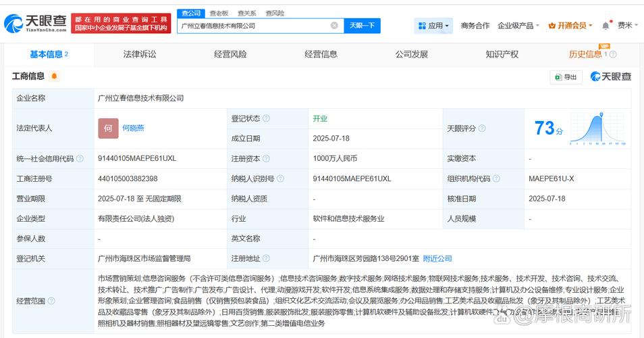Screen dimensions: 644x338
Task: Expand the 企业级产品 menu
Action: pyautogui.click(x=518, y=26)
